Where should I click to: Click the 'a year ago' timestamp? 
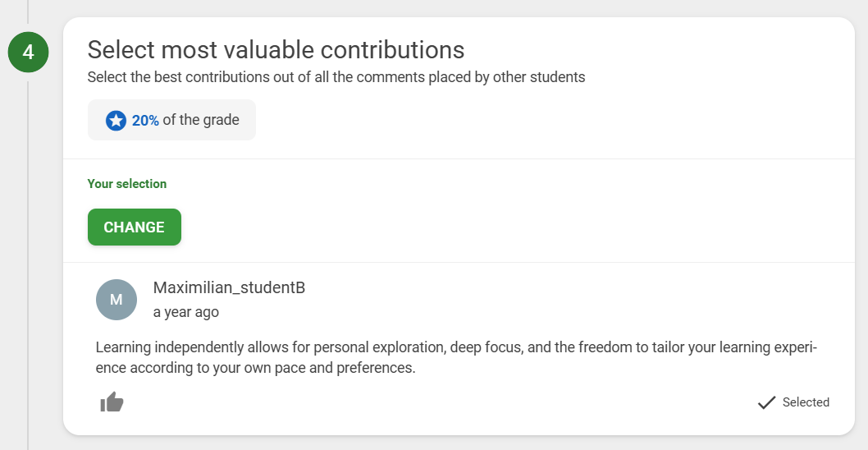point(186,312)
